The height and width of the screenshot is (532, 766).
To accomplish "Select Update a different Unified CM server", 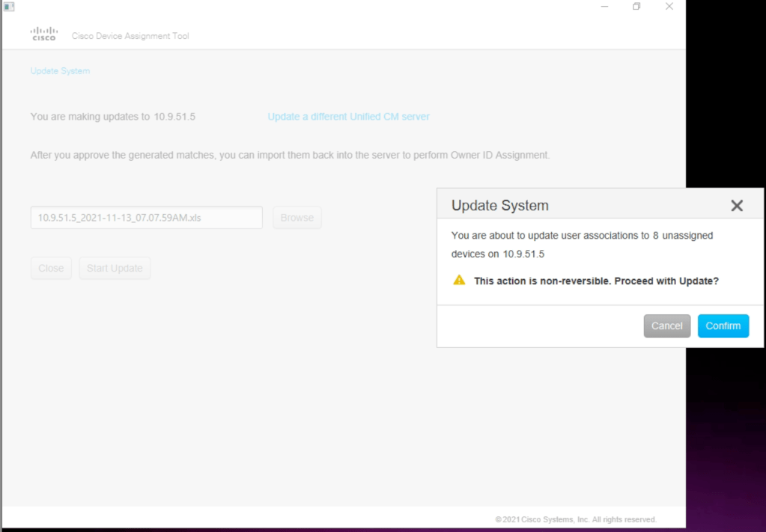I will pos(348,117).
